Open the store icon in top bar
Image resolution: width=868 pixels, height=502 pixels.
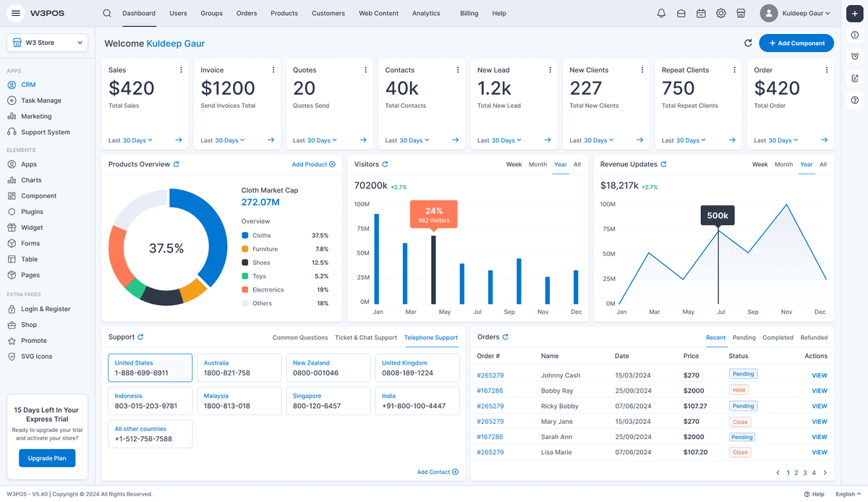(741, 13)
